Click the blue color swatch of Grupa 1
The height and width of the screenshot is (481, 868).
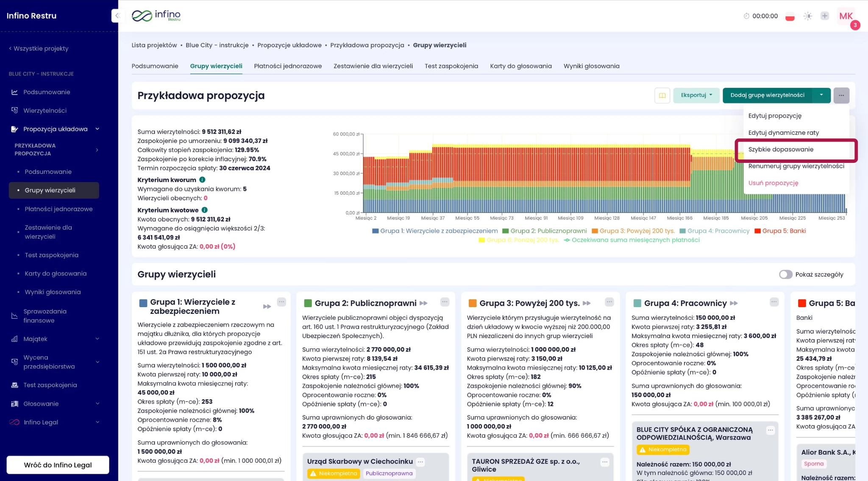point(143,303)
